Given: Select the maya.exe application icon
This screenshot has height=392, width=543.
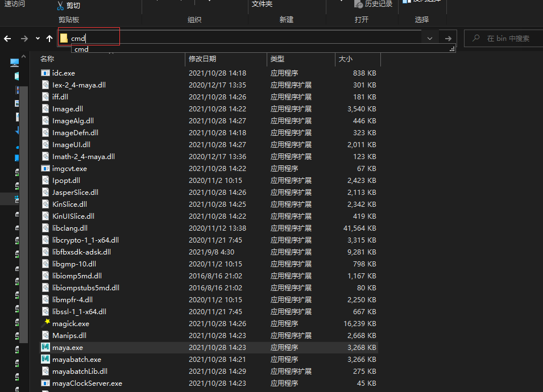Looking at the screenshot, I should pos(45,347).
